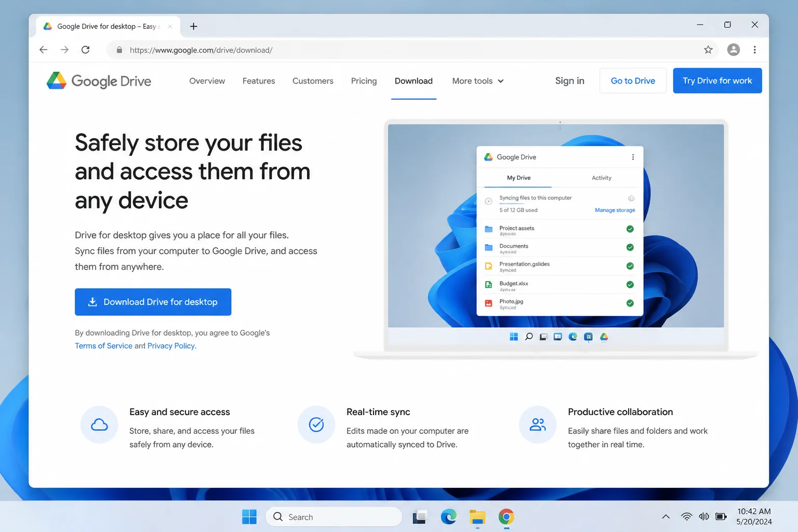Image resolution: width=798 pixels, height=532 pixels.
Task: Click the "Easy and secure access" heading
Action: tap(180, 412)
